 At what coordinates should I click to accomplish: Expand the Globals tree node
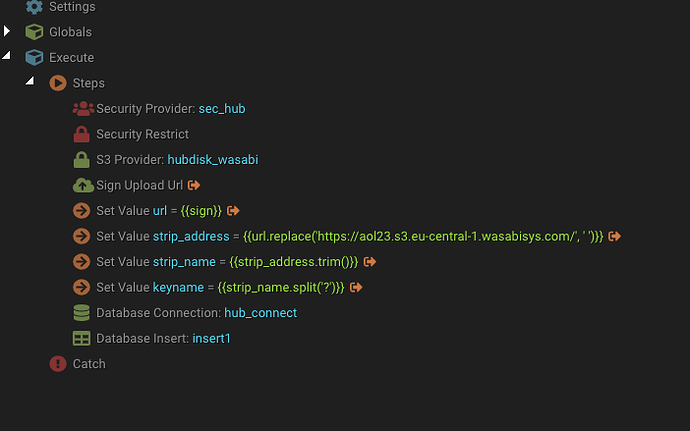point(7,31)
